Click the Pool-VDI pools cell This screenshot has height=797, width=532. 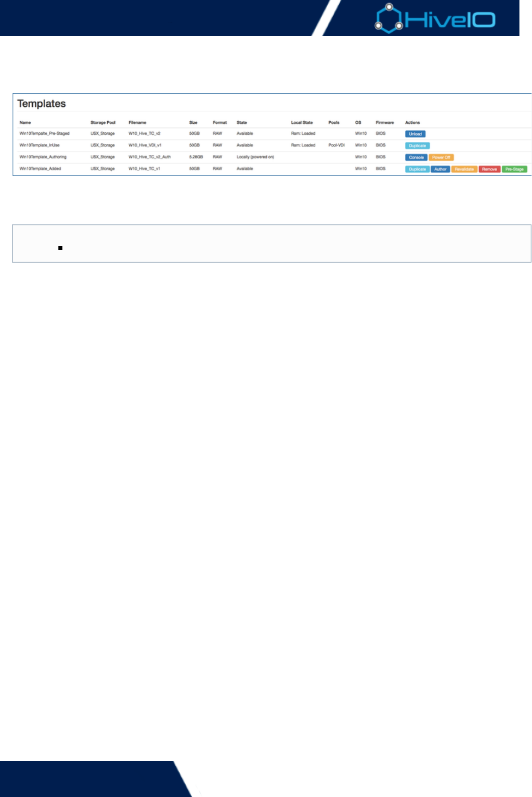click(x=337, y=145)
